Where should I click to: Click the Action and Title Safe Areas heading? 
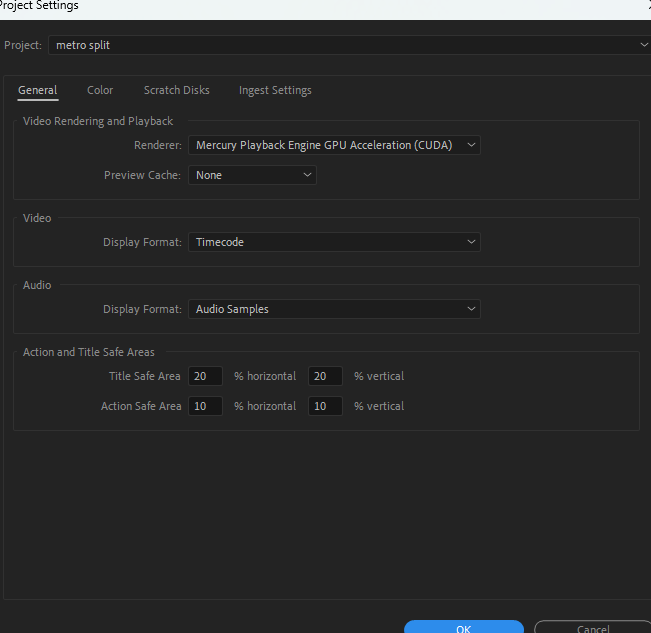coord(88,352)
